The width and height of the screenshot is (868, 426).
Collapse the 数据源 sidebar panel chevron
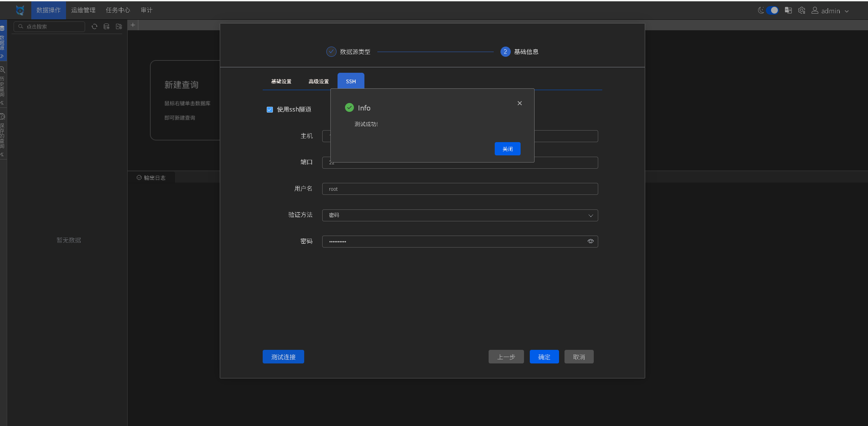tap(2, 56)
